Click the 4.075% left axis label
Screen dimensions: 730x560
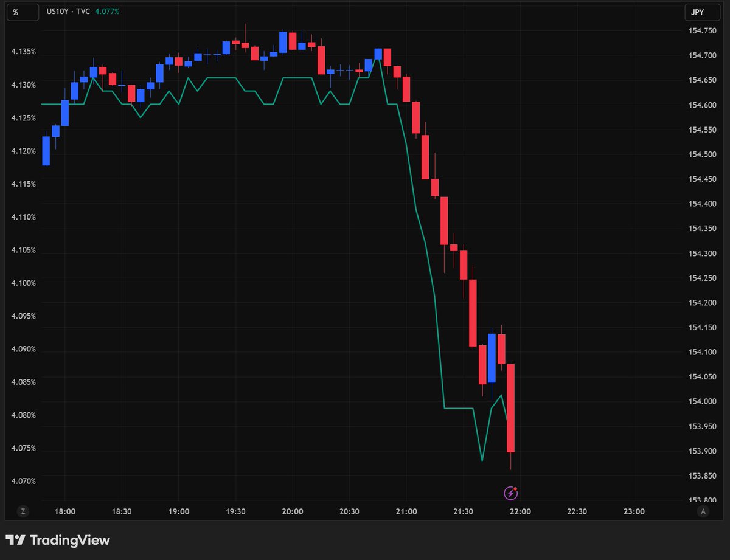point(23,448)
